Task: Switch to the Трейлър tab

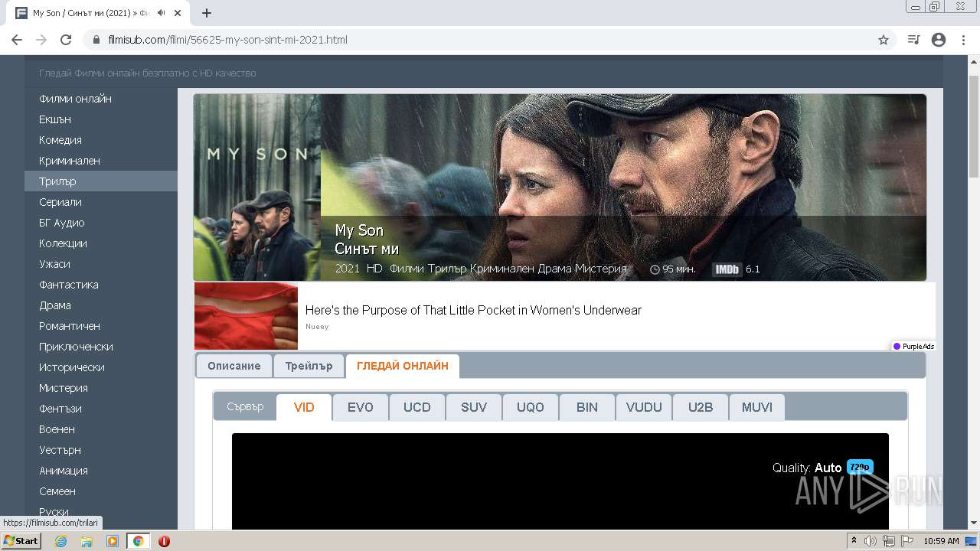Action: point(309,366)
